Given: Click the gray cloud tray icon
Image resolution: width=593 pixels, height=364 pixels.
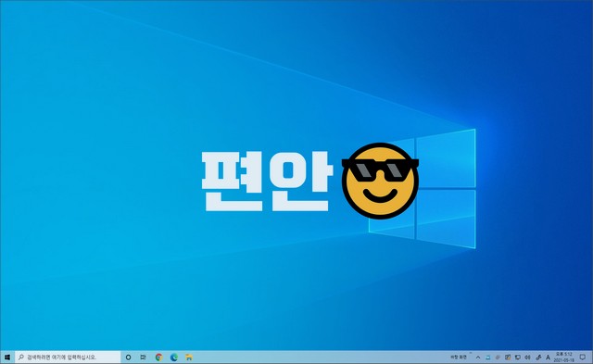Looking at the screenshot, I should click(x=498, y=358).
